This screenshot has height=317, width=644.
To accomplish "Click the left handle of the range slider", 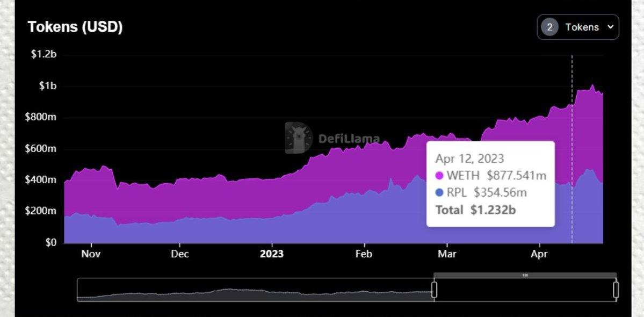I will [x=434, y=290].
